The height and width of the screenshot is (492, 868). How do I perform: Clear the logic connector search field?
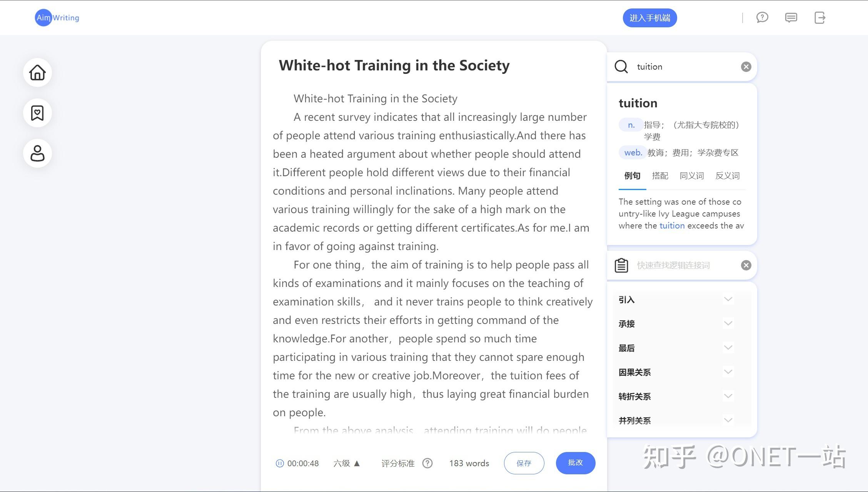746,265
